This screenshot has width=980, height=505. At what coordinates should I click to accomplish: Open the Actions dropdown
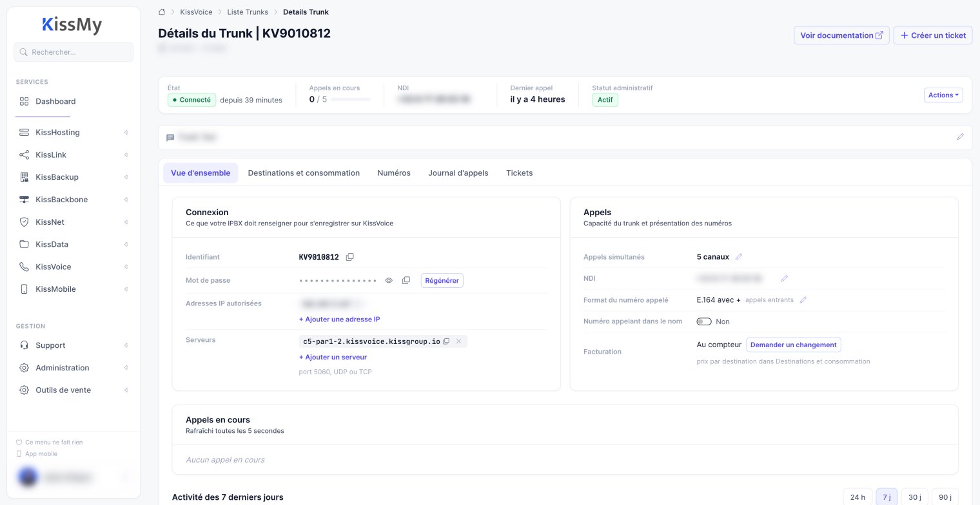coord(943,95)
